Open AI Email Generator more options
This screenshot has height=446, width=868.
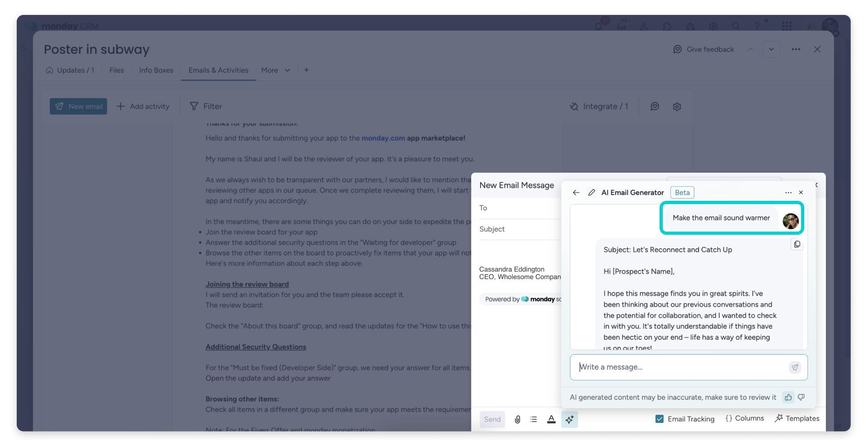point(788,192)
